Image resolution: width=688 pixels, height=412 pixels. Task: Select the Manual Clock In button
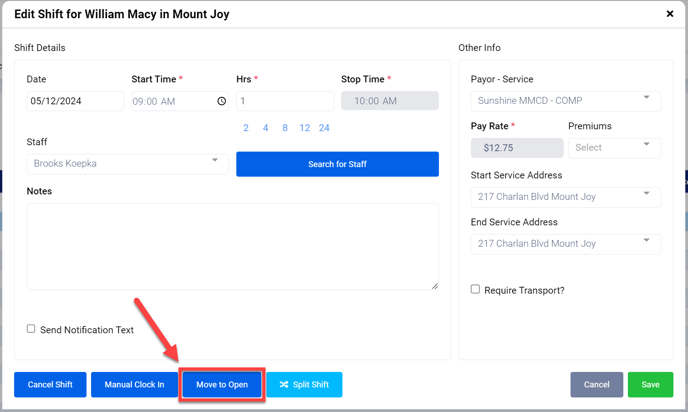pyautogui.click(x=134, y=384)
